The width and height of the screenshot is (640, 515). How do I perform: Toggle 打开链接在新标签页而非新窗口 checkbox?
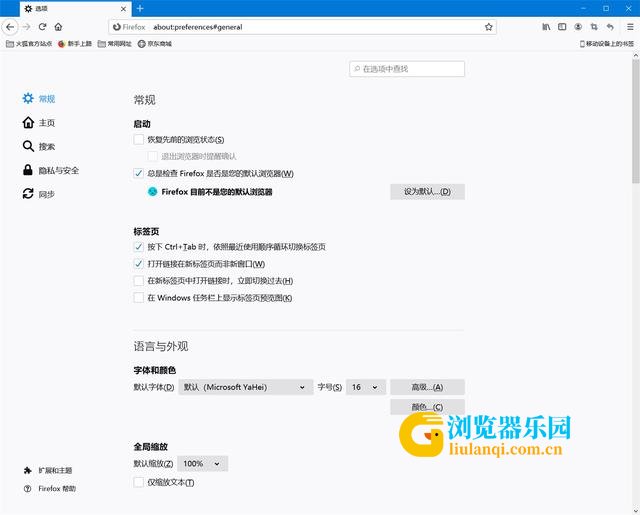pyautogui.click(x=139, y=264)
